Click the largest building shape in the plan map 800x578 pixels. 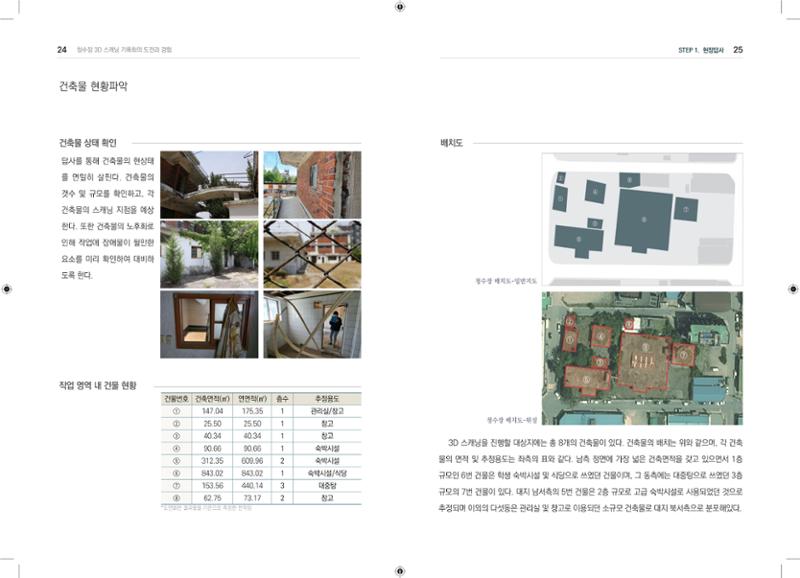click(643, 220)
